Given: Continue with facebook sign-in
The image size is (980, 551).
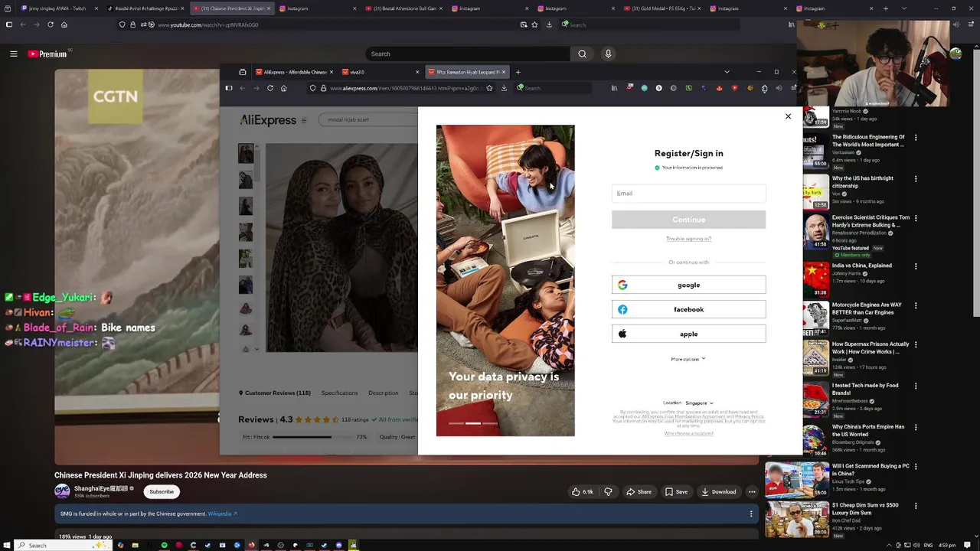Looking at the screenshot, I should coord(688,309).
